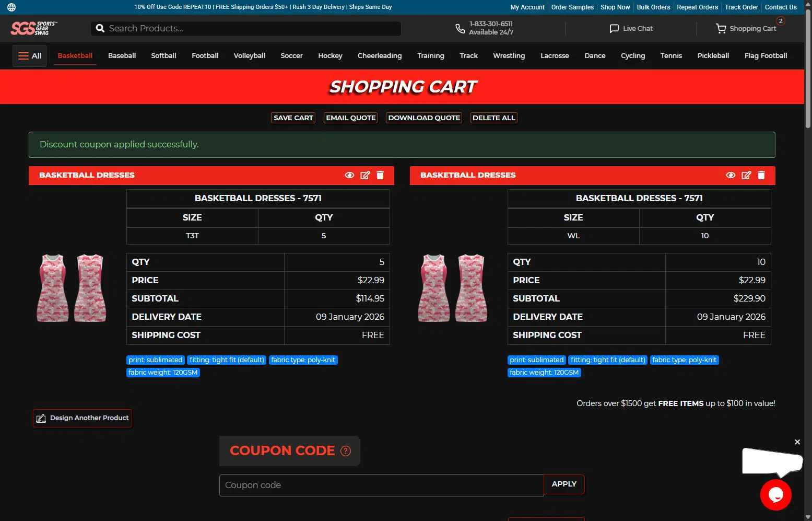Screen dimensions: 812x521
Task: Open the Shop Now link
Action: pyautogui.click(x=615, y=7)
